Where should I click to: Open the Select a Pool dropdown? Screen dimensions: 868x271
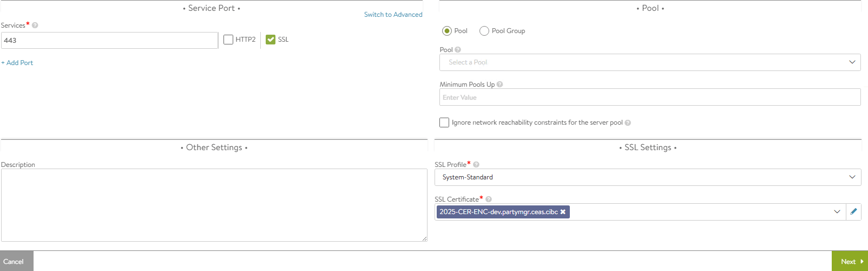[649, 62]
